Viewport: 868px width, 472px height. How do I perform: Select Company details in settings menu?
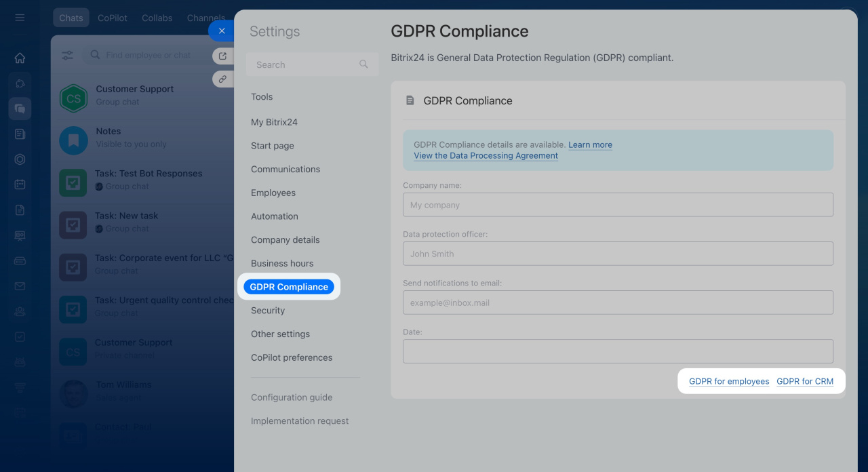click(x=285, y=240)
